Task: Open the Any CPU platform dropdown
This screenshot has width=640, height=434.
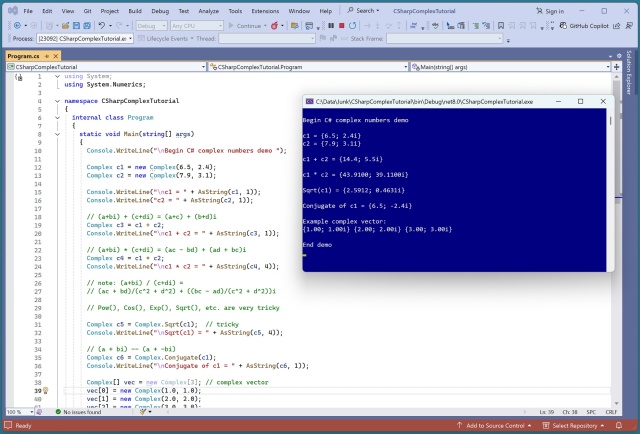Action: pos(197,26)
